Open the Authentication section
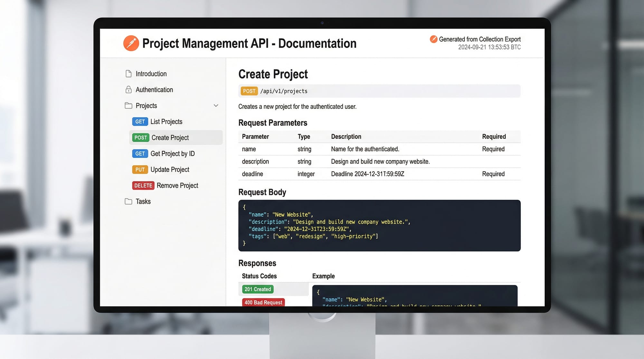Screen dimensions: 644x359 [154, 90]
